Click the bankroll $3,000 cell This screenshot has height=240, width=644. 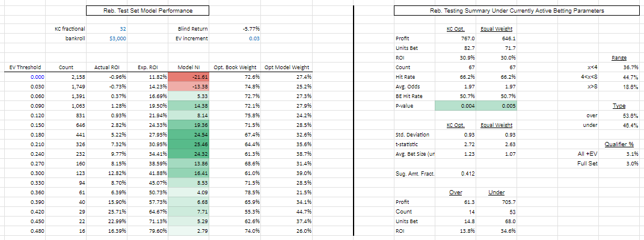[x=108, y=38]
